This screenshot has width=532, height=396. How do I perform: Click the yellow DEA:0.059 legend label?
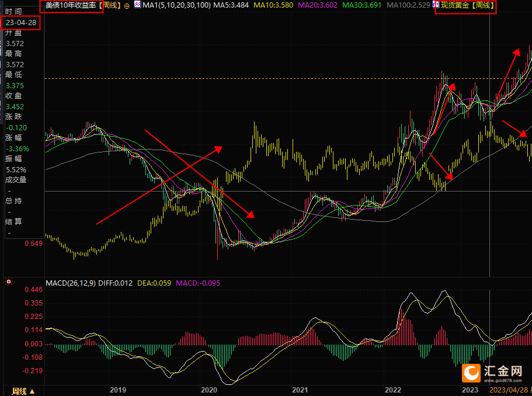tap(154, 283)
